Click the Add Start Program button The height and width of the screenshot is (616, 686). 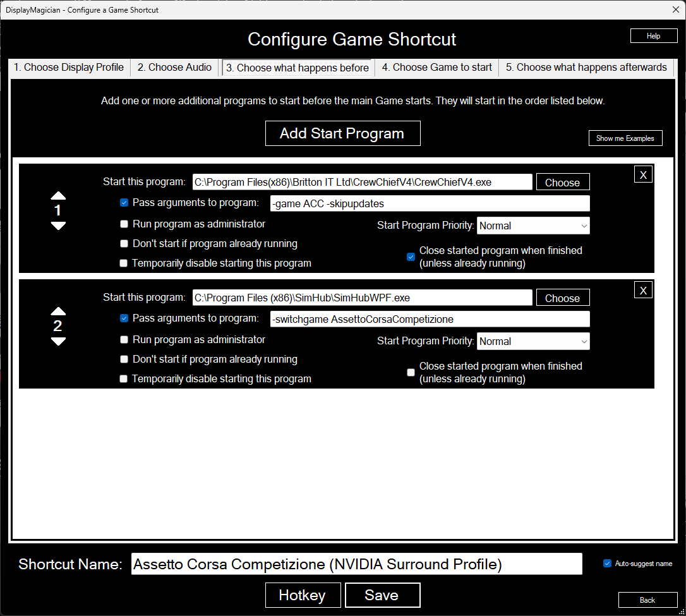pyautogui.click(x=342, y=133)
